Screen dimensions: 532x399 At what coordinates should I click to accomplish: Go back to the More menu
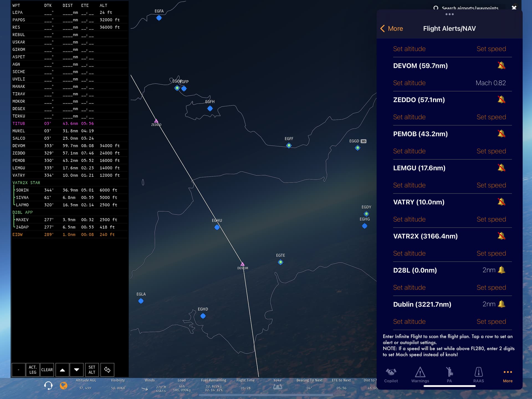pyautogui.click(x=392, y=29)
